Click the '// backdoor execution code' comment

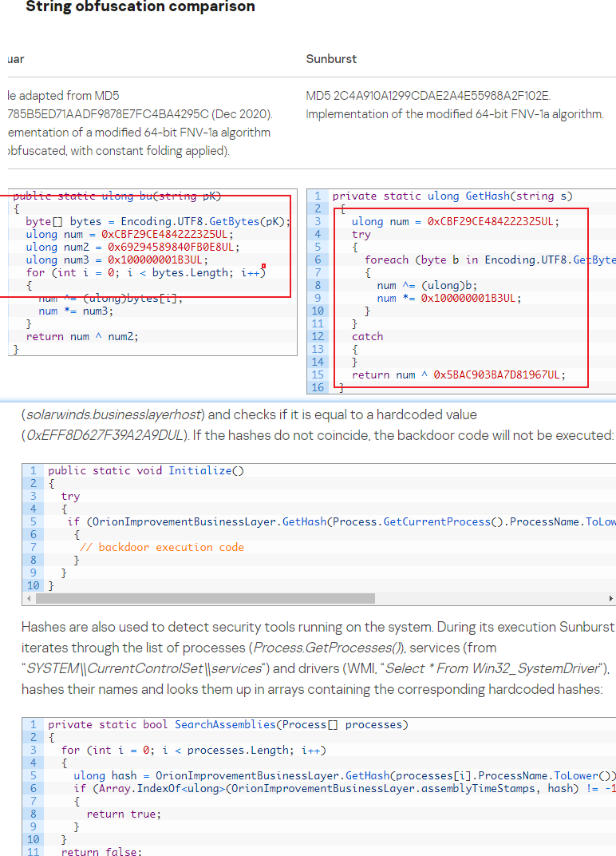click(161, 547)
